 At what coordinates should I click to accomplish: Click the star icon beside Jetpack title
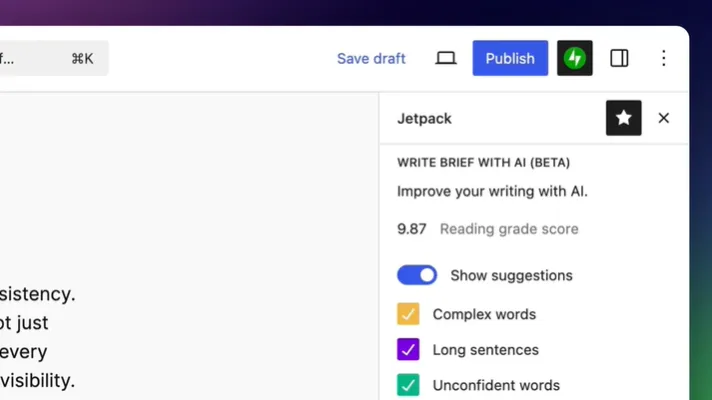[623, 118]
